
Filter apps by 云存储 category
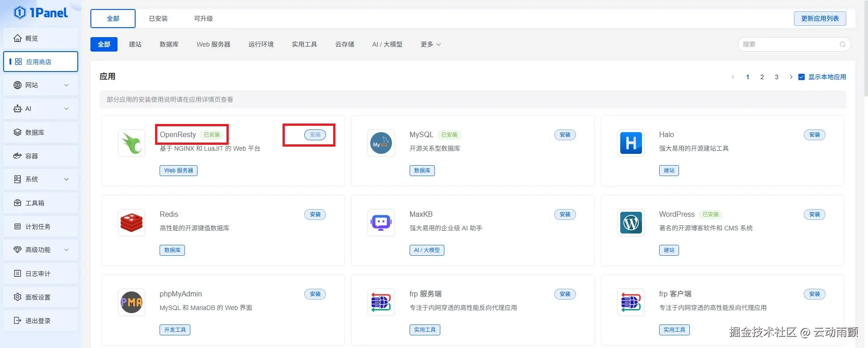[x=344, y=44]
